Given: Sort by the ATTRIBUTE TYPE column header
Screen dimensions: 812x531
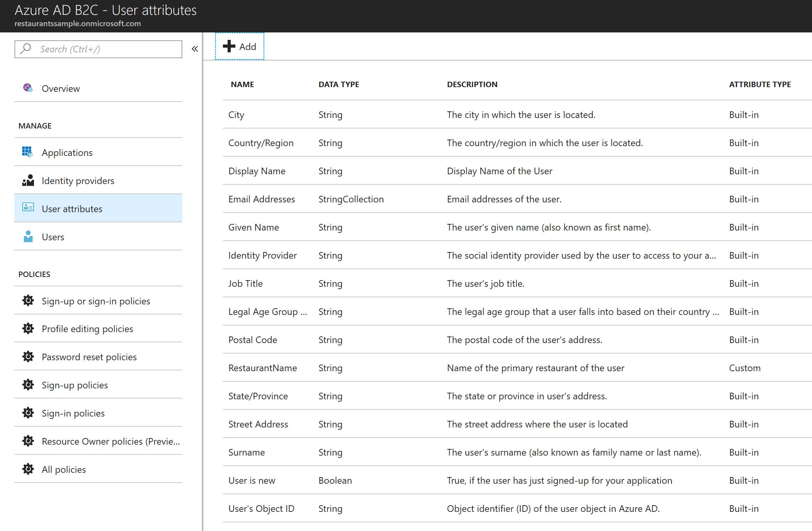Looking at the screenshot, I should click(760, 84).
